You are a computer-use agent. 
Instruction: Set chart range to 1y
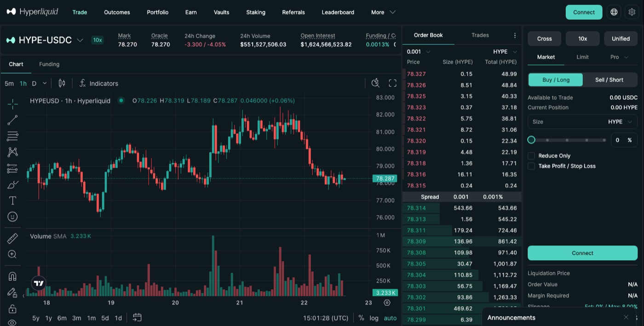(48, 318)
